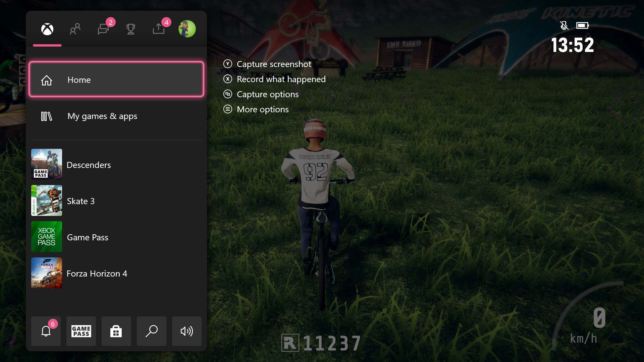Open the achievements trophy icon

[131, 29]
